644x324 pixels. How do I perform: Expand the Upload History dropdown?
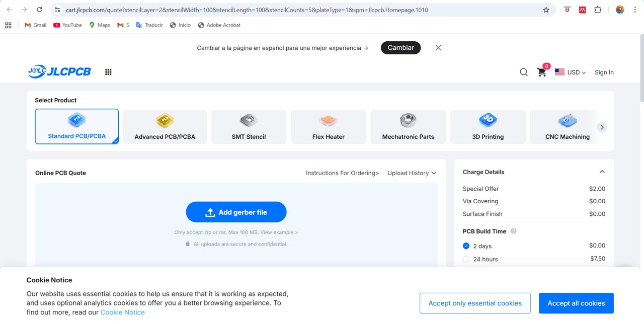click(x=412, y=173)
